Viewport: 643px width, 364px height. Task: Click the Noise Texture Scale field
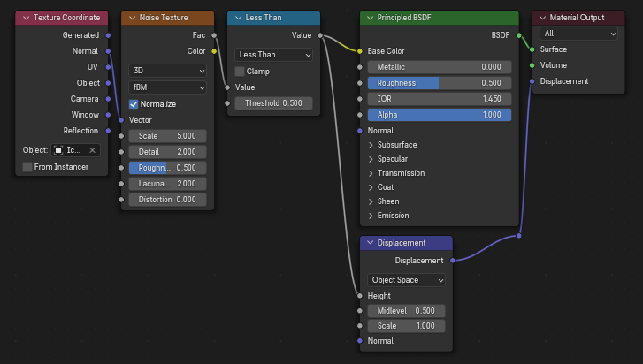click(x=167, y=136)
